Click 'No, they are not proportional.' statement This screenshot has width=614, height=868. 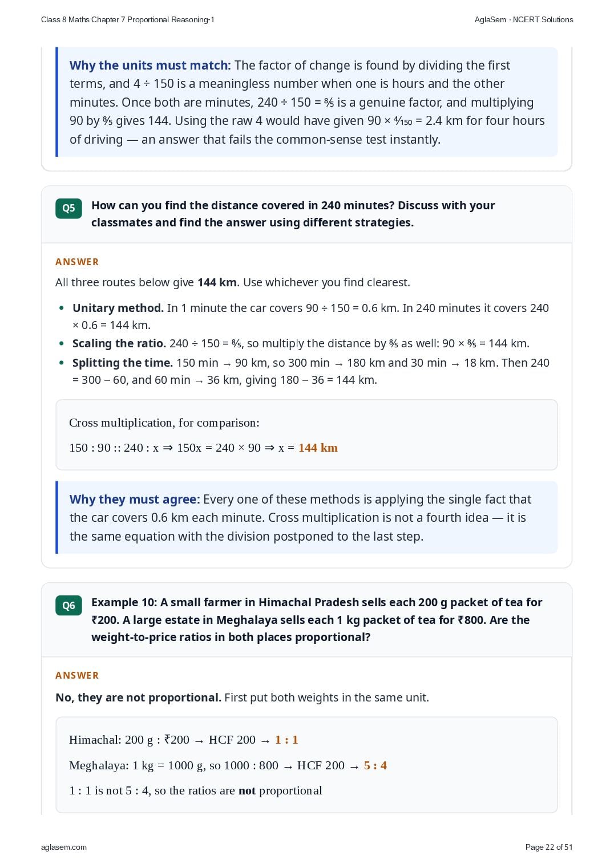click(138, 697)
